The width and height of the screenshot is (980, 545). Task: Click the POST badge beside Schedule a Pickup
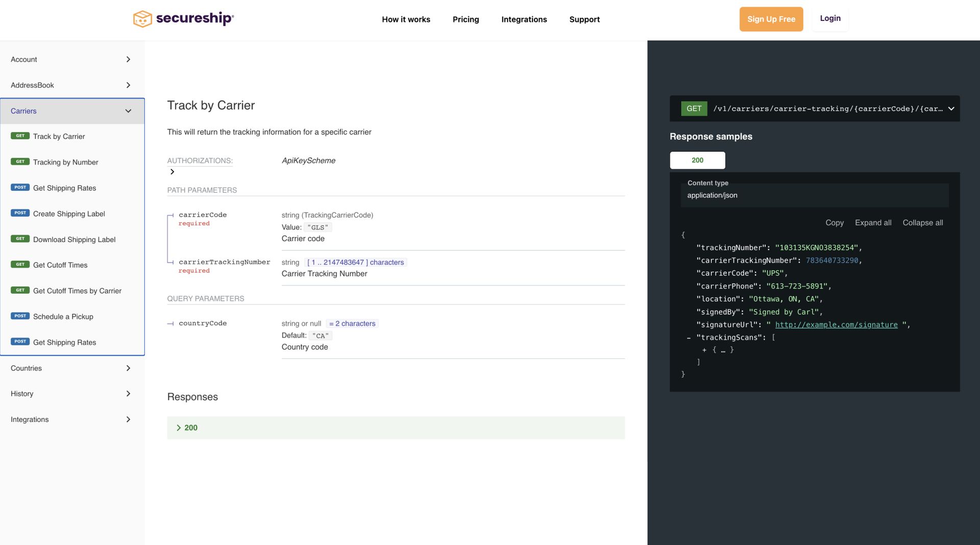20,316
